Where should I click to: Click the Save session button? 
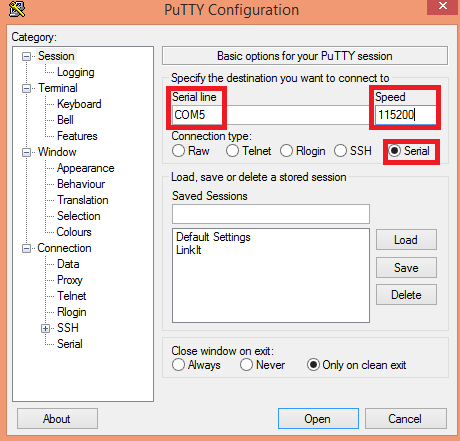coord(406,268)
